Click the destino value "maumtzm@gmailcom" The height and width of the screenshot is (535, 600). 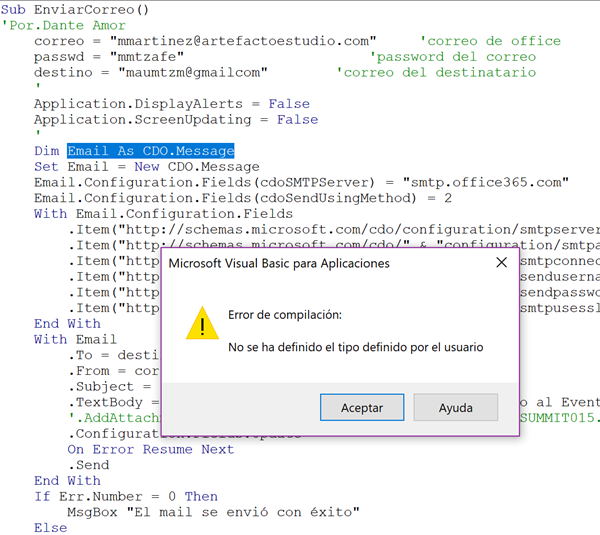[193, 72]
